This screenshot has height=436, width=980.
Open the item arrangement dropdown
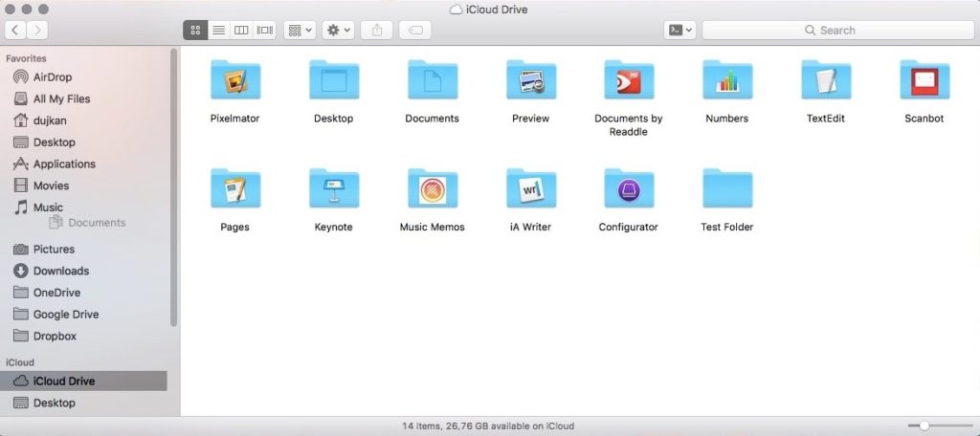pyautogui.click(x=300, y=30)
